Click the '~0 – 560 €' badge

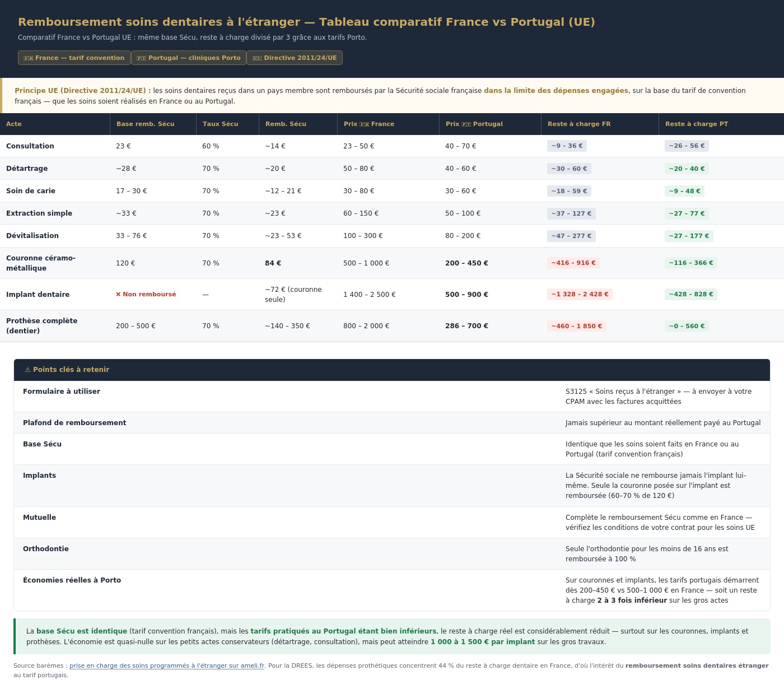click(x=687, y=326)
